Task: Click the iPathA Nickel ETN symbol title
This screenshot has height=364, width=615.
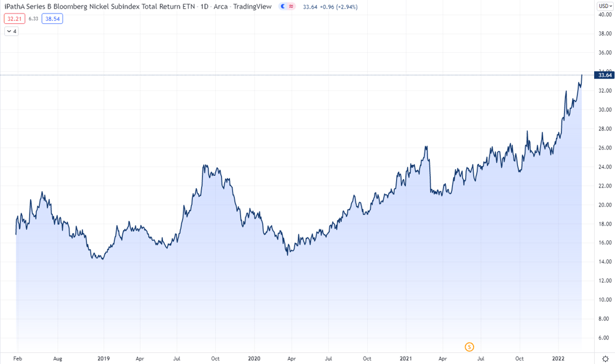Action: (x=100, y=7)
